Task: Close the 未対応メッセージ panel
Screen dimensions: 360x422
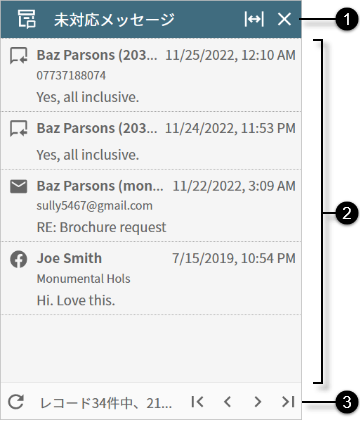Action: 284,19
